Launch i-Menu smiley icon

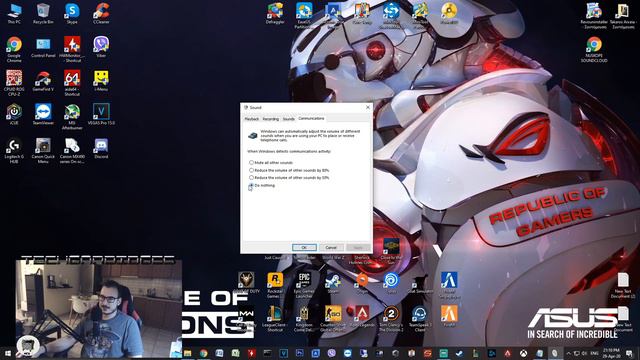point(101,81)
